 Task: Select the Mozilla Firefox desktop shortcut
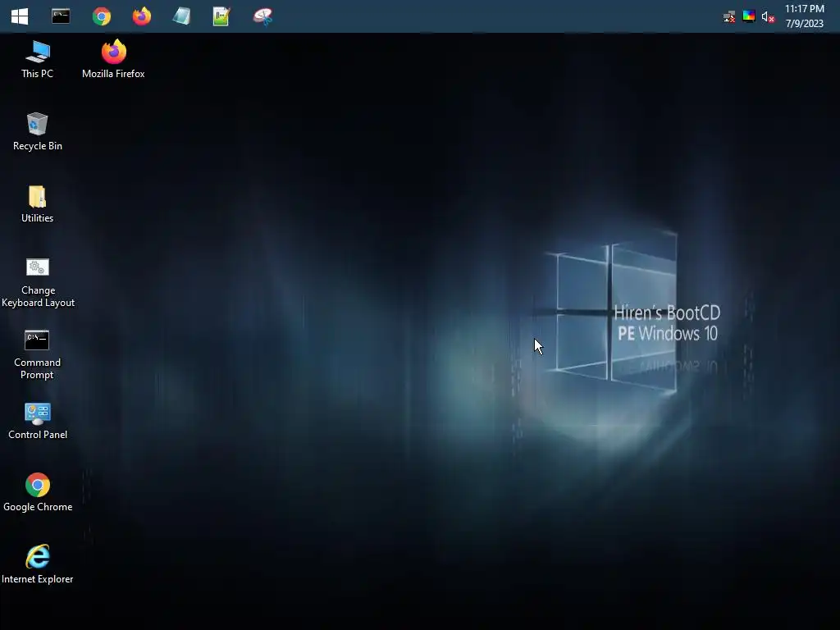point(113,59)
